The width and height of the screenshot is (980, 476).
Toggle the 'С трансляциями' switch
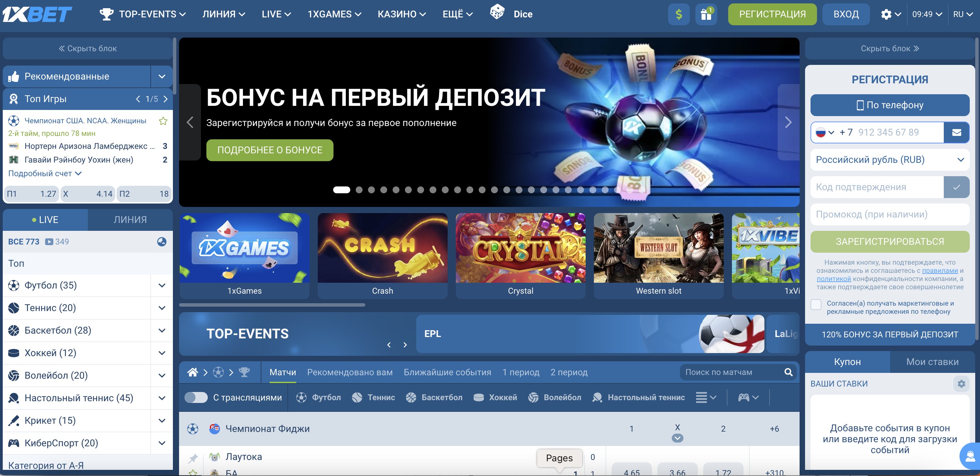pyautogui.click(x=196, y=397)
